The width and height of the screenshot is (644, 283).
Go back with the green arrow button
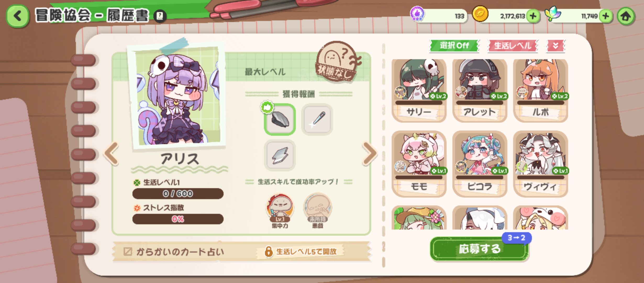pyautogui.click(x=18, y=16)
